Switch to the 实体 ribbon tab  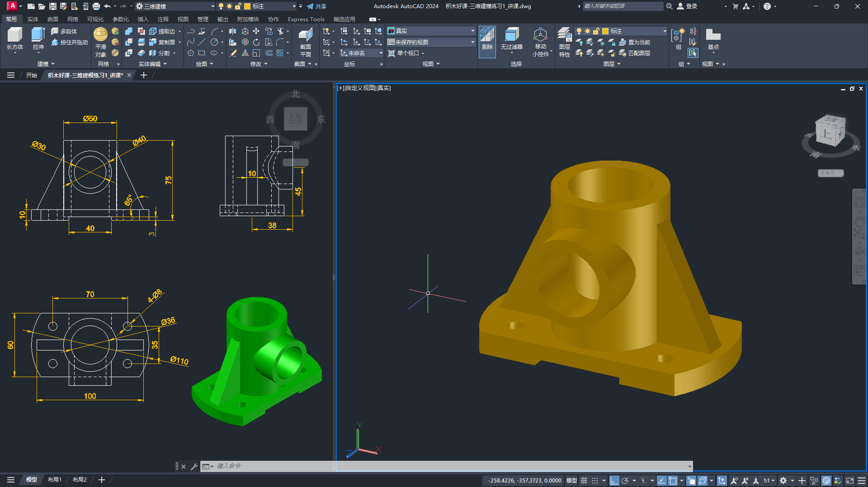click(x=33, y=19)
